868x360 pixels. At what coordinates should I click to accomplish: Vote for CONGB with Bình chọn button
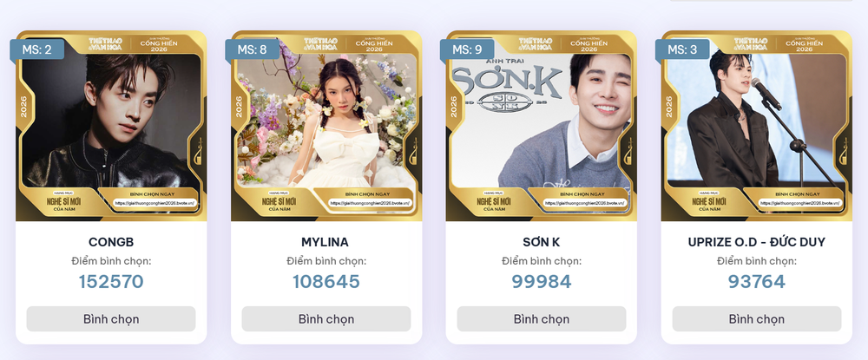[111, 319]
